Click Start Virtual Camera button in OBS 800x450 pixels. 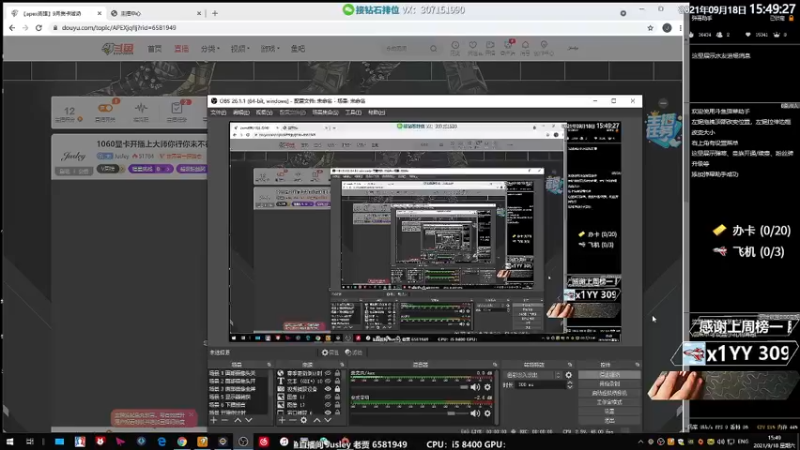[609, 393]
